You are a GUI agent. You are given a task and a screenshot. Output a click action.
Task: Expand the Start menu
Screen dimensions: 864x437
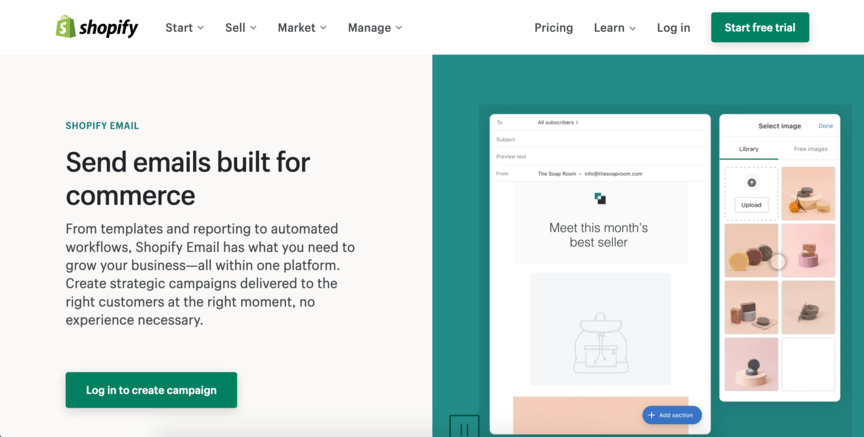185,28
